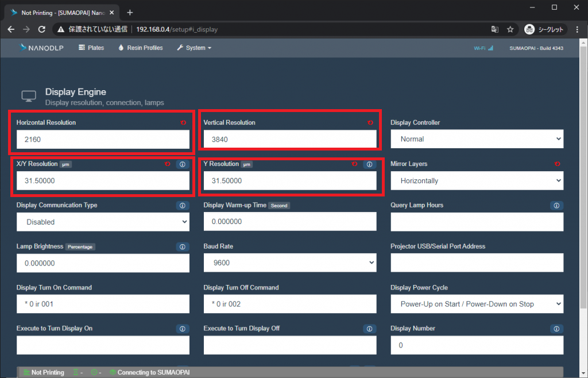588x378 pixels.
Task: Open the Display Controller dropdown
Action: coord(477,139)
